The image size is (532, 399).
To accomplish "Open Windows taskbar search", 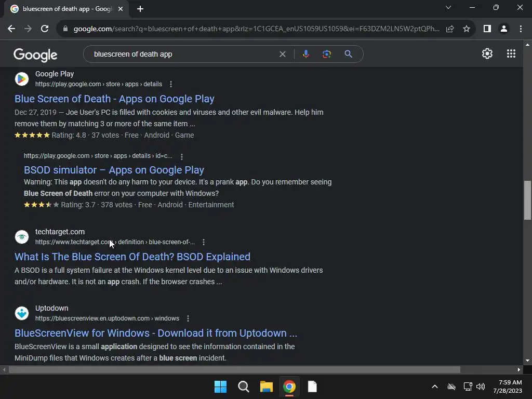I will [244, 387].
